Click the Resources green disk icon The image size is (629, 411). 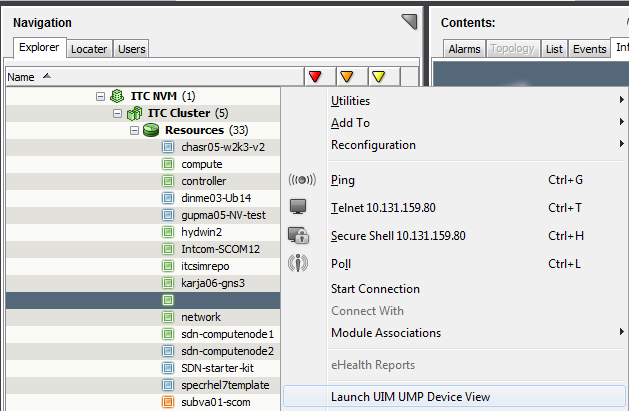click(x=151, y=130)
